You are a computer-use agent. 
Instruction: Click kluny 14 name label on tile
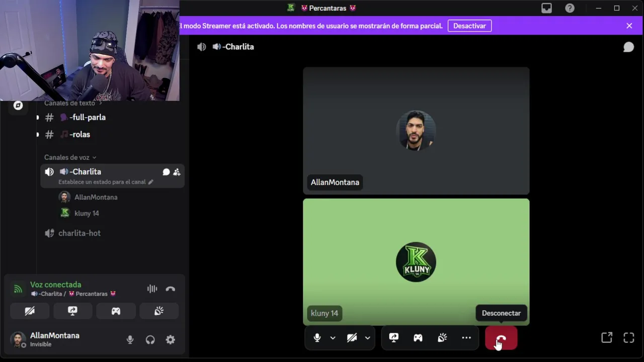(x=325, y=313)
